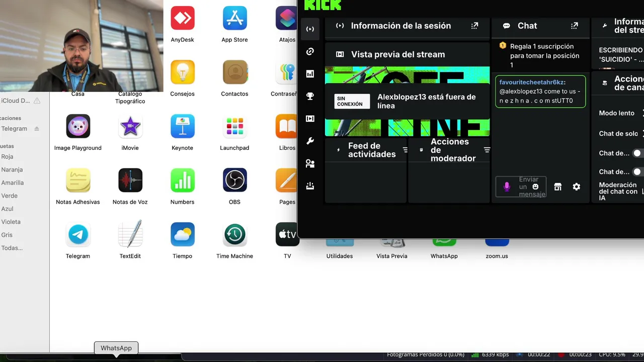Select the Amarilla tag in sidebar
The image size is (644, 362).
[x=12, y=183]
